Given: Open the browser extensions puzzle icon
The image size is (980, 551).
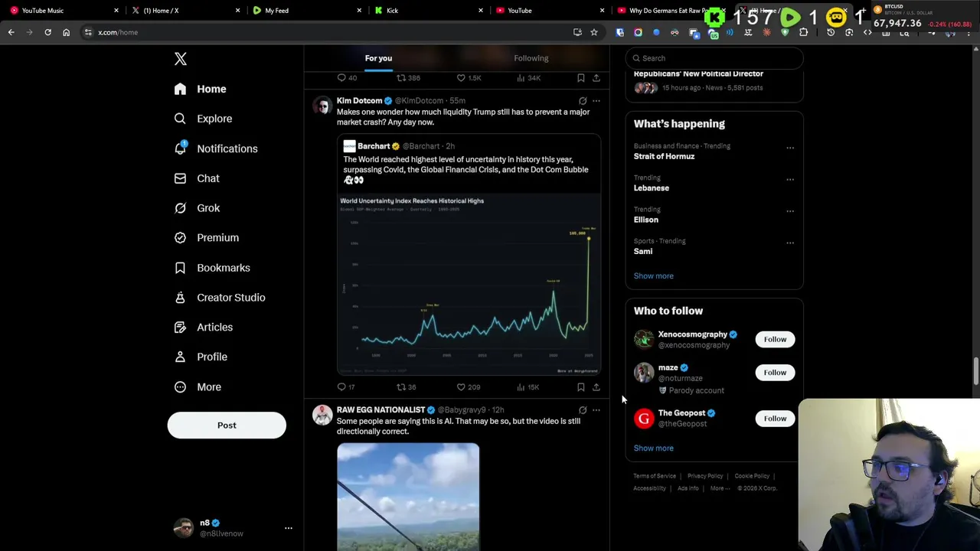Looking at the screenshot, I should pyautogui.click(x=803, y=32).
